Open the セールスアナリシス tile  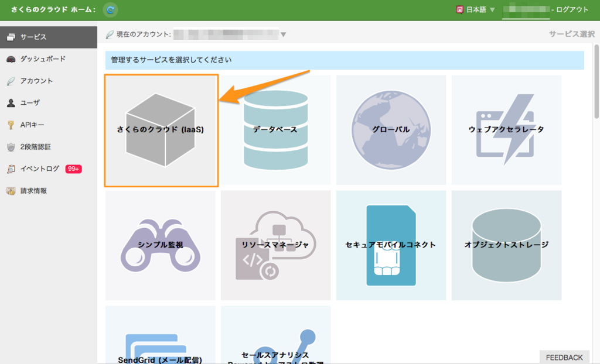pos(275,335)
